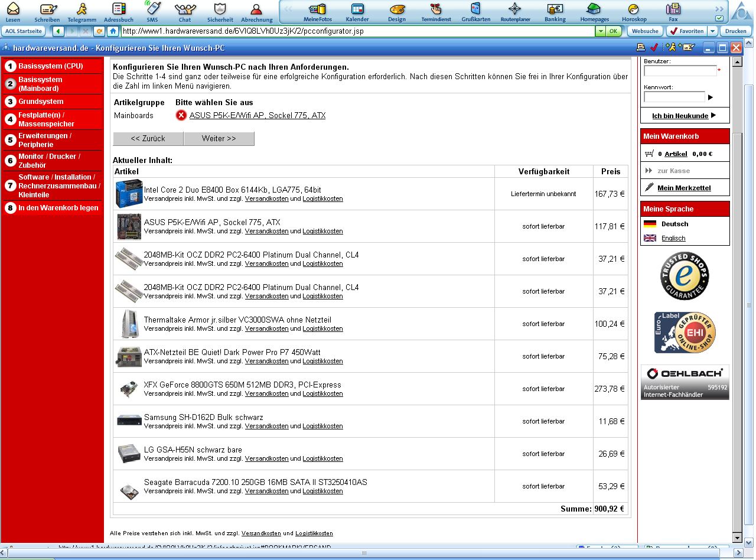Open the cart Artikel link
This screenshot has width=756, height=560.
[676, 154]
